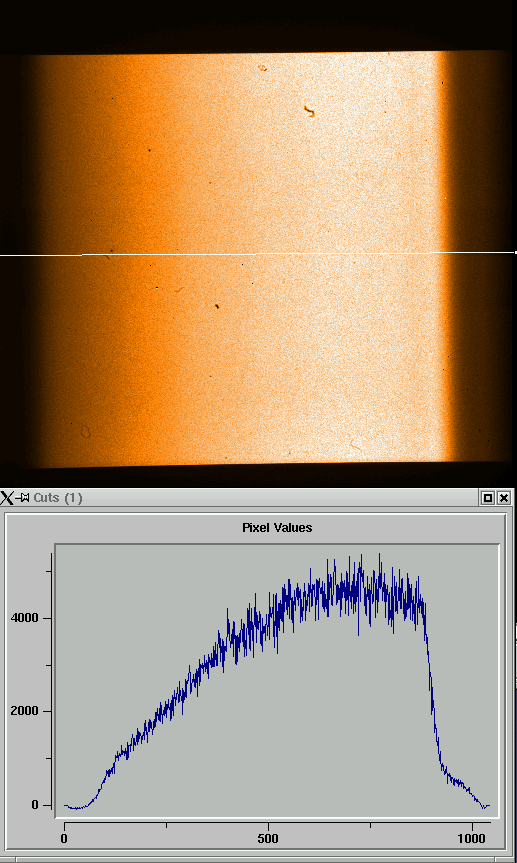This screenshot has height=863, width=517.
Task: Click the curled dark dust speck near the image top
Action: pos(309,112)
